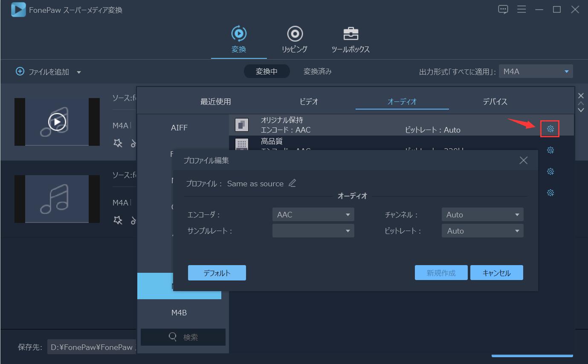588x364 pixels.
Task: Move file up with the up chevron
Action: coord(580,103)
